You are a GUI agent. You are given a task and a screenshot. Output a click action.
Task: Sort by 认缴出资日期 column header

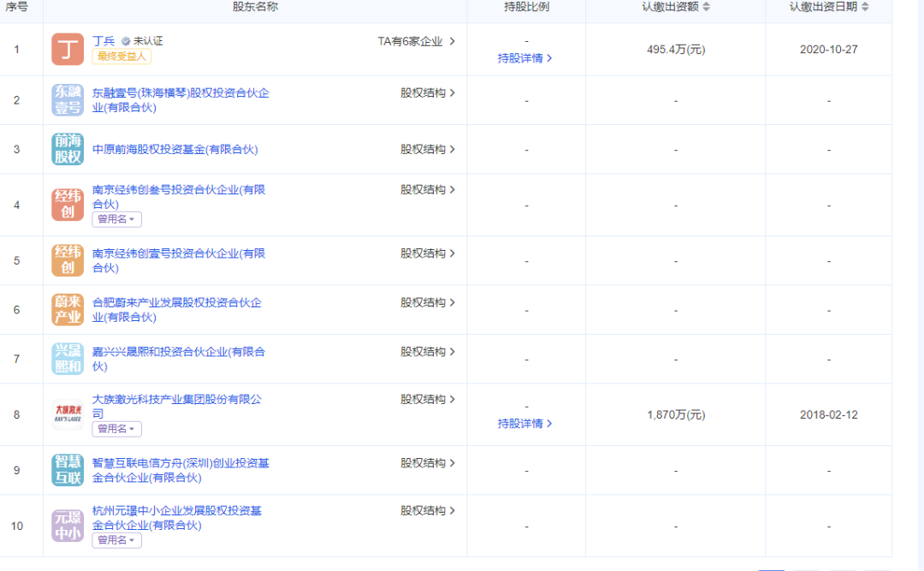[828, 7]
